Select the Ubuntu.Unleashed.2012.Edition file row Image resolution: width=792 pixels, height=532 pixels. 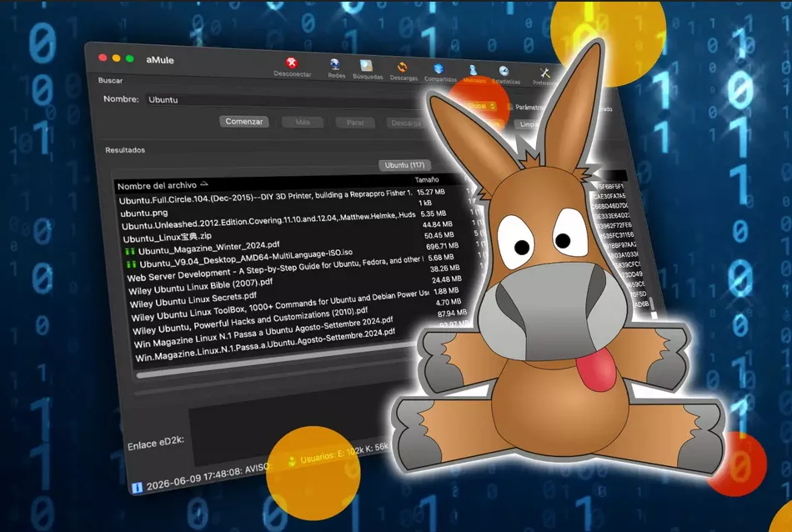(x=268, y=220)
